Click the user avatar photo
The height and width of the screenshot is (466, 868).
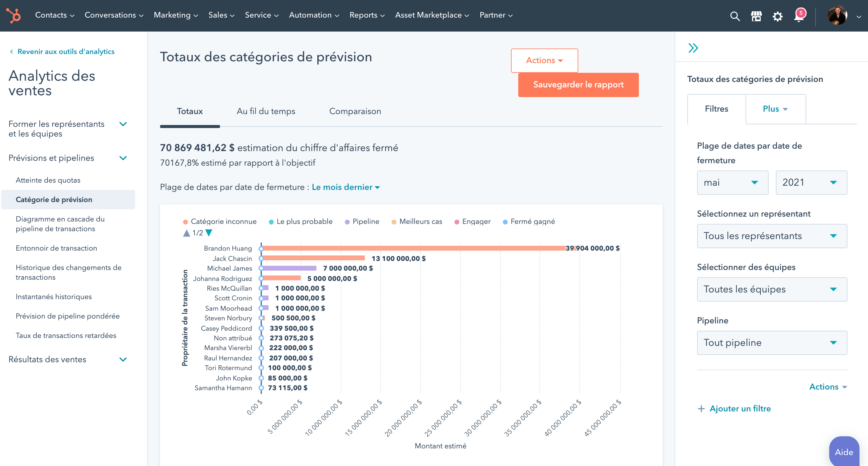(837, 15)
